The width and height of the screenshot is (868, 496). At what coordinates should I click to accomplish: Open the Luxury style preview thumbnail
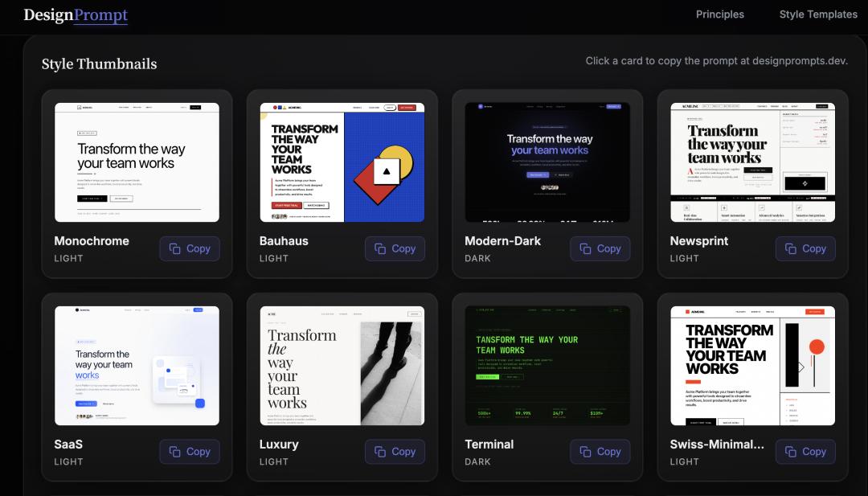tap(342, 366)
